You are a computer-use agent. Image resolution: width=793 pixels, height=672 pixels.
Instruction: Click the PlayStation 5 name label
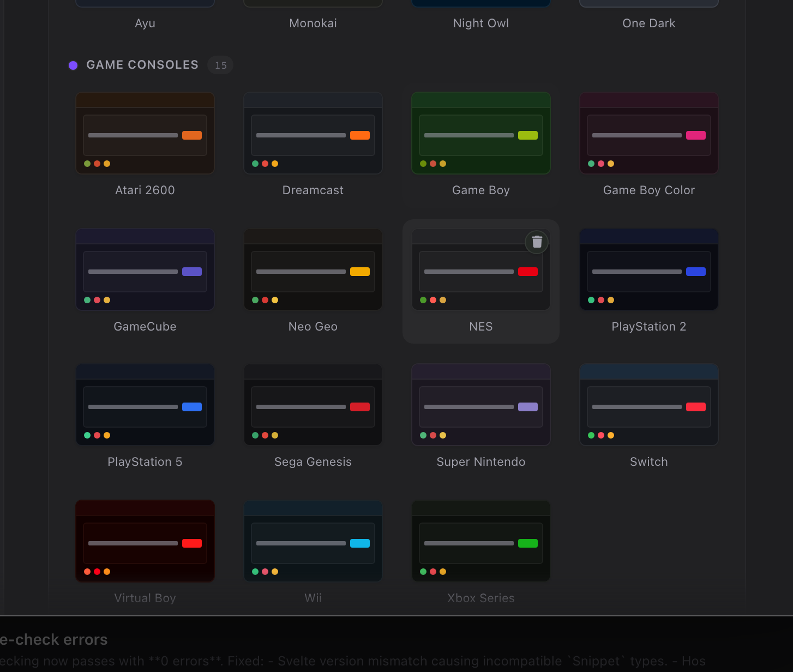tap(145, 461)
